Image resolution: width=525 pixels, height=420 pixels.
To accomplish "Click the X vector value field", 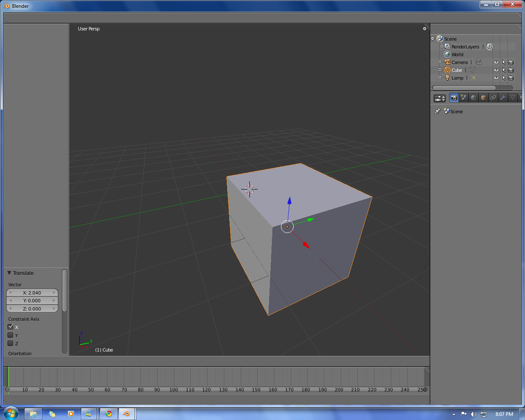I will 32,292.
